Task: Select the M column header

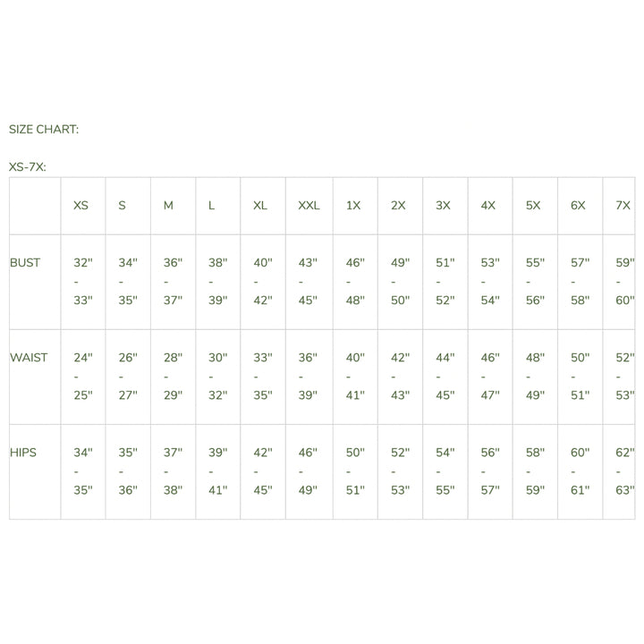Action: (x=168, y=206)
